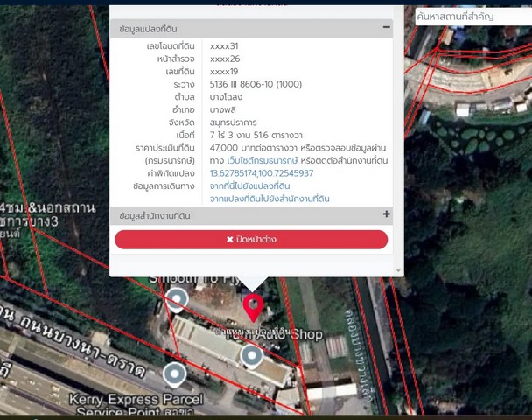Click the popup scrollbar down arrow
The image size is (532, 420).
tap(399, 271)
